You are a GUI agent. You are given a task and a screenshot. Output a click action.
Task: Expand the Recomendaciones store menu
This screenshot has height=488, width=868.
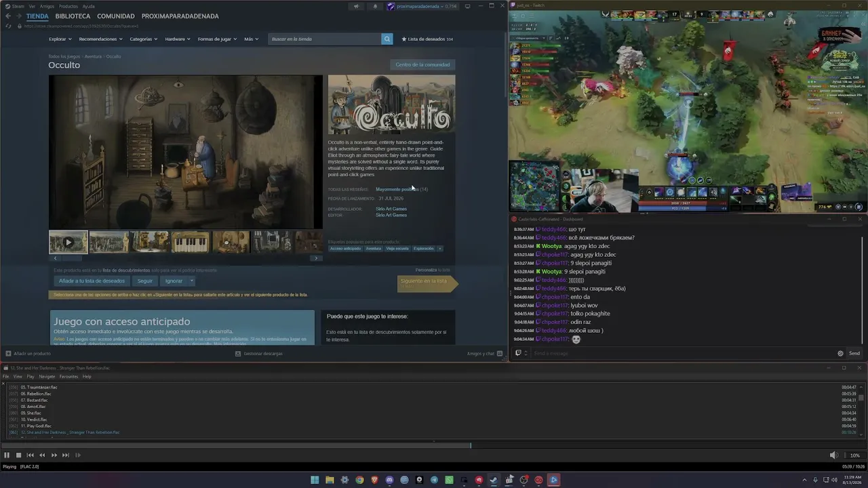[100, 39]
